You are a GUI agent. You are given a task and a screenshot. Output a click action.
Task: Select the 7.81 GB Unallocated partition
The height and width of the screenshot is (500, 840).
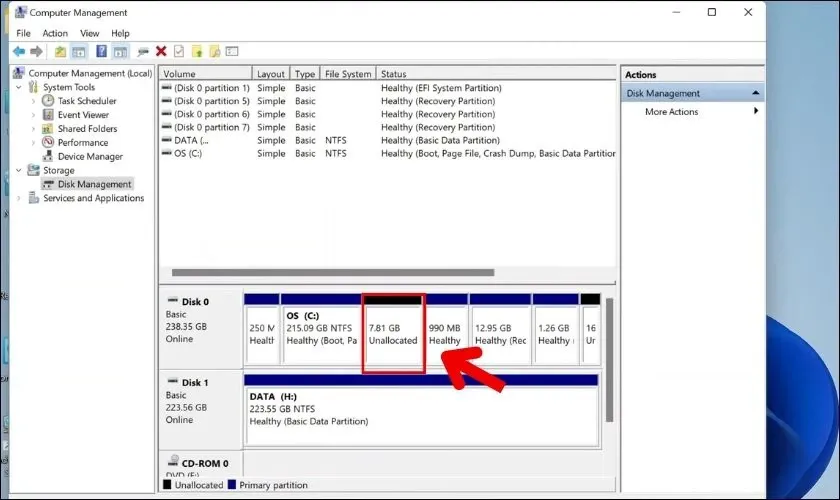click(394, 334)
